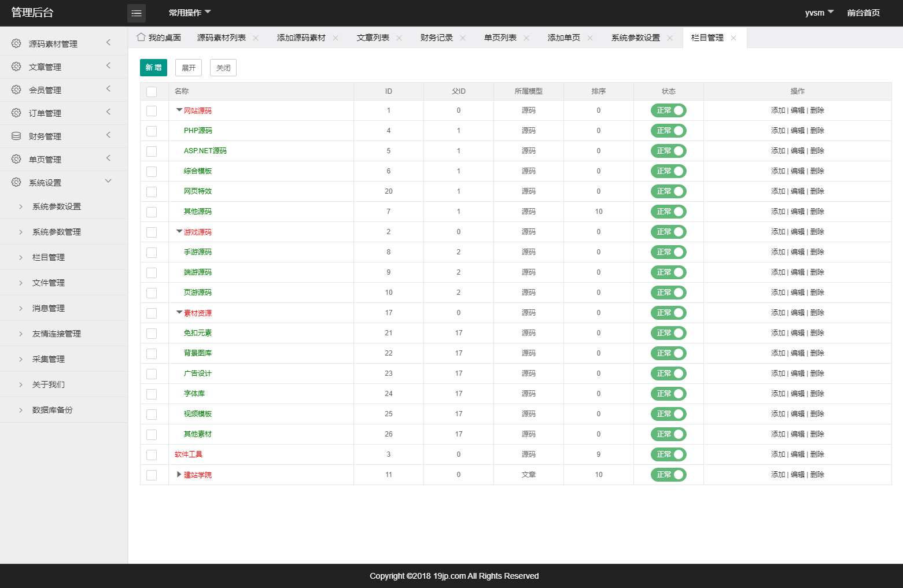
Task: Collapse the 素材资源 tree node
Action: 179,312
